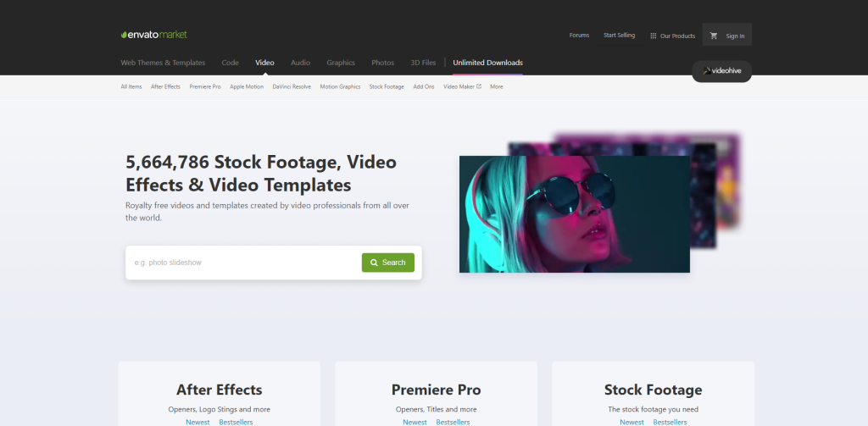Click the Envato Market logo
Image resolution: width=868 pixels, height=426 pixels.
(154, 35)
